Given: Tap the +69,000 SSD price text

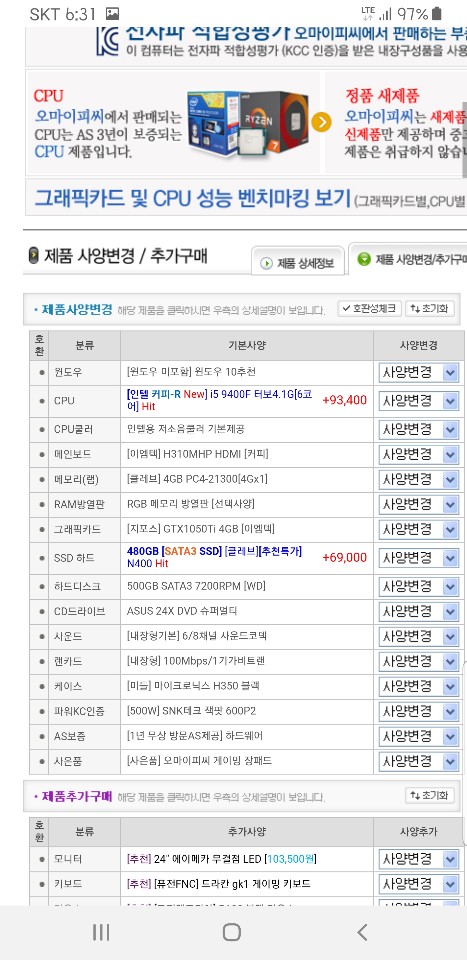Looking at the screenshot, I should pyautogui.click(x=345, y=558).
